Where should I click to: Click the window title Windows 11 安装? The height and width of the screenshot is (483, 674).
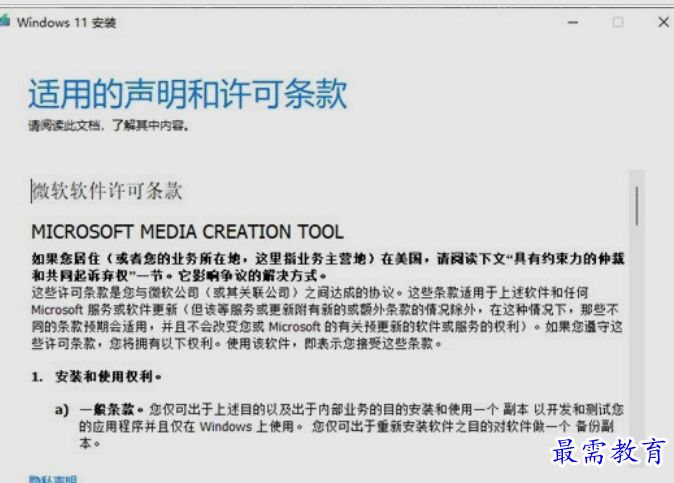(x=67, y=22)
